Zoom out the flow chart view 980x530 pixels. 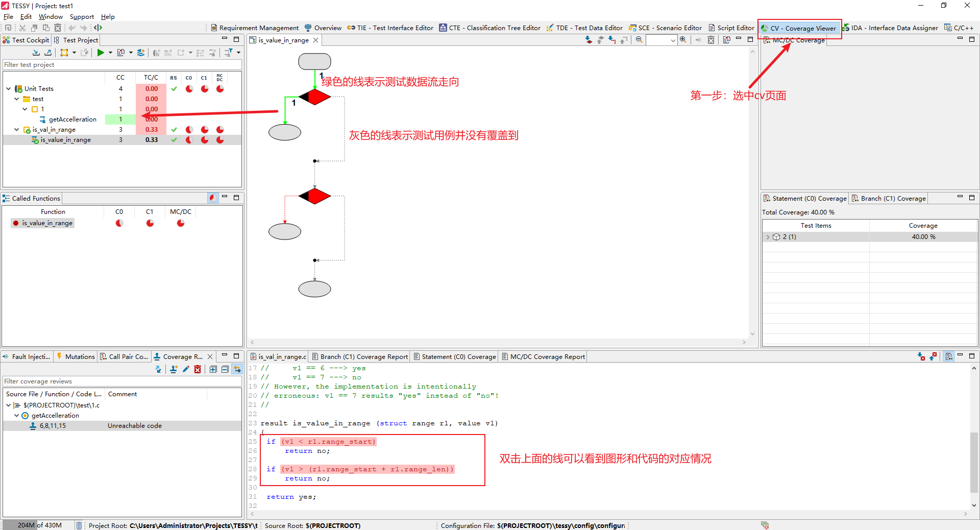click(639, 40)
